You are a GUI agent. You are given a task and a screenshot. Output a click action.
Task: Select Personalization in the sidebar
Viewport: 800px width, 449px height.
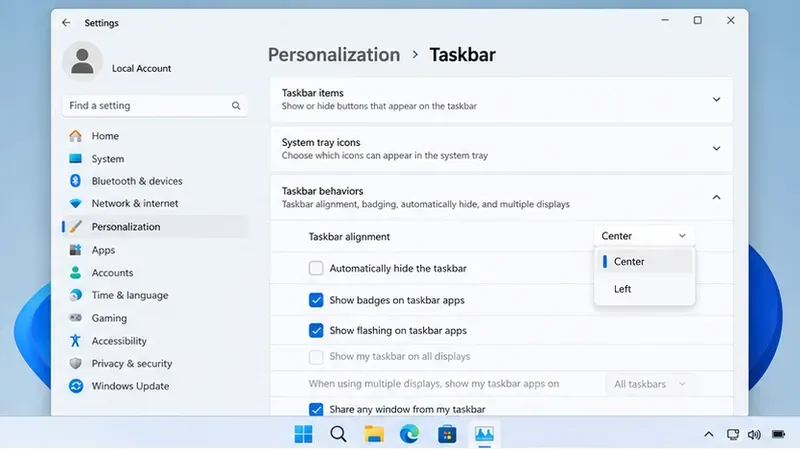(x=155, y=227)
